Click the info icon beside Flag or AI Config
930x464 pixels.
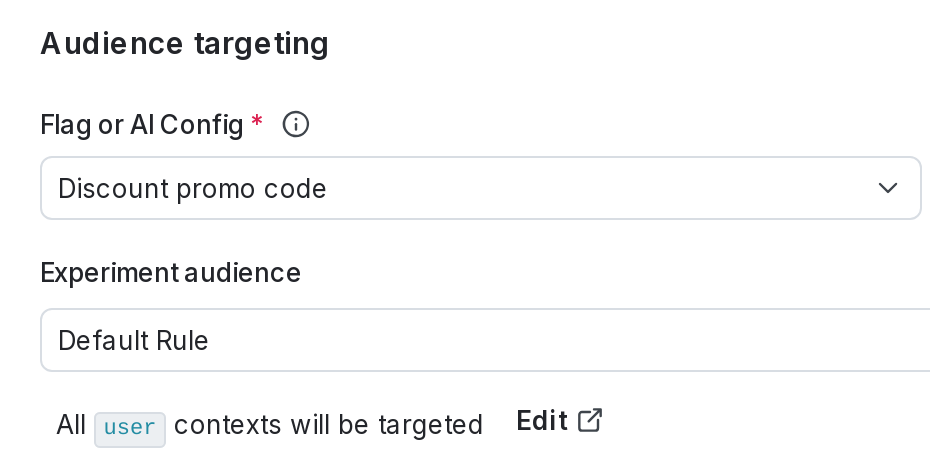pyautogui.click(x=296, y=125)
